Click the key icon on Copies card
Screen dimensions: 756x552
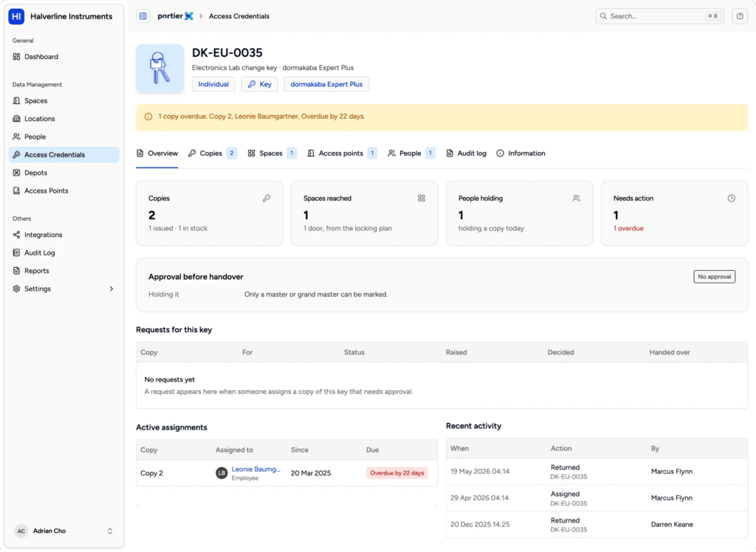click(266, 198)
